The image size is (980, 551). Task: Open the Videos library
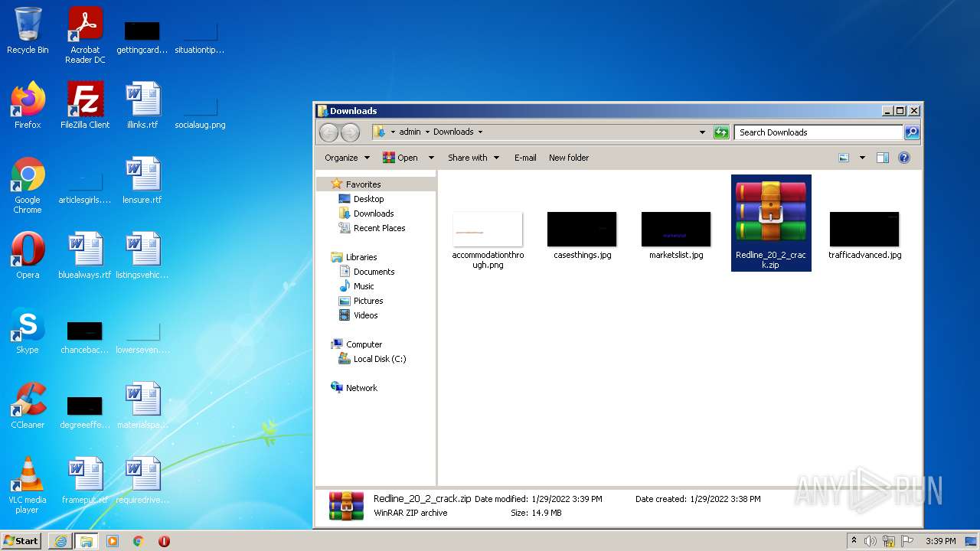coord(365,315)
